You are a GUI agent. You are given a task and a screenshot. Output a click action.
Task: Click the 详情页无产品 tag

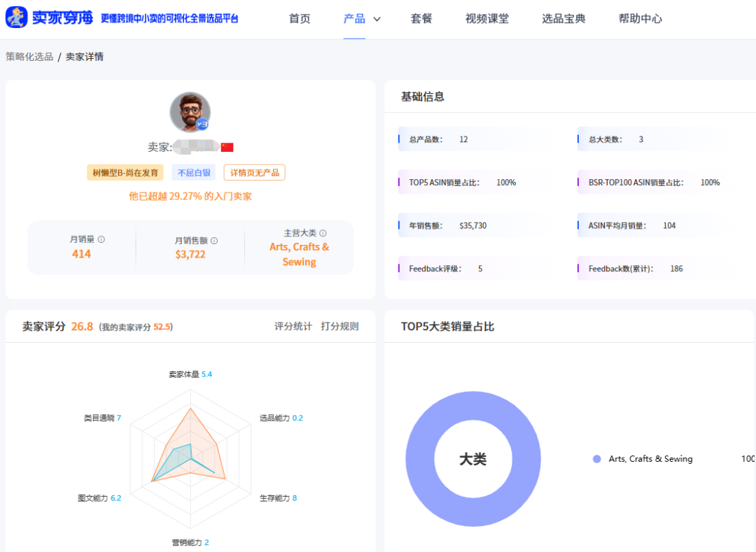coord(254,171)
